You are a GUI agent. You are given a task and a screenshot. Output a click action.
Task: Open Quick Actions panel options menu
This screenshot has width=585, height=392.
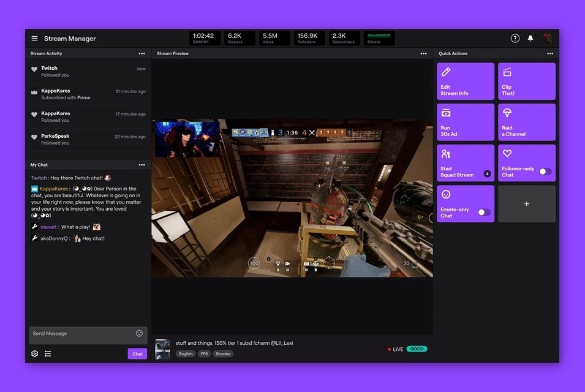pos(550,54)
